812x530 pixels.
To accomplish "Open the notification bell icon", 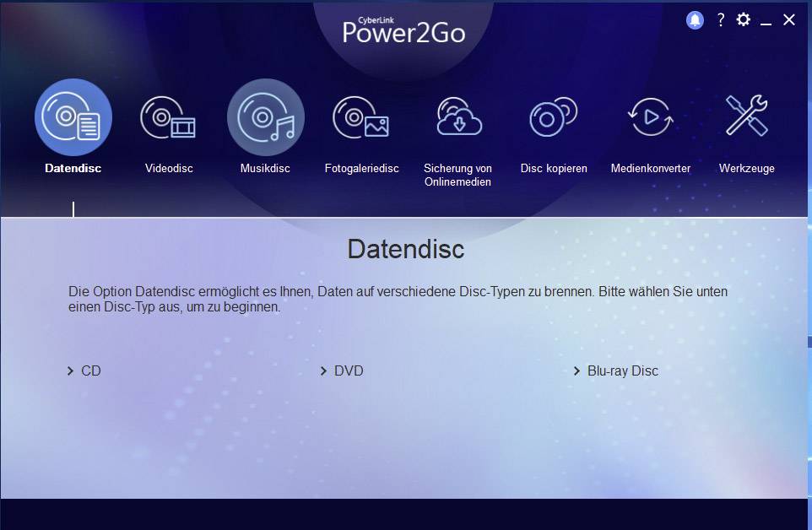I will (x=694, y=19).
